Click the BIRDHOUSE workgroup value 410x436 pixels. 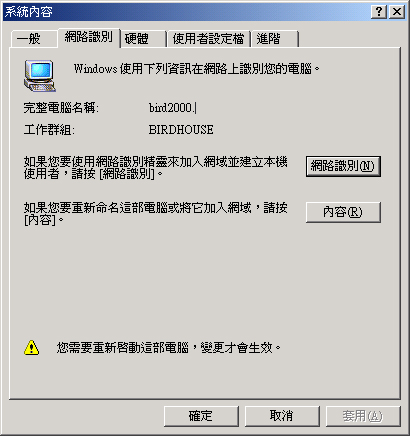pos(181,130)
